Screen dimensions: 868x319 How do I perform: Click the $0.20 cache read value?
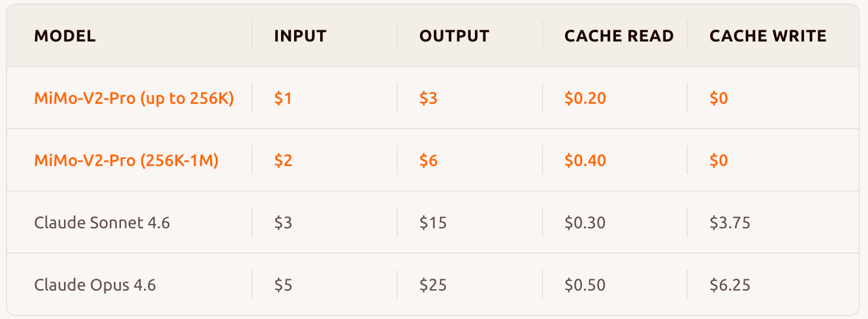(585, 98)
